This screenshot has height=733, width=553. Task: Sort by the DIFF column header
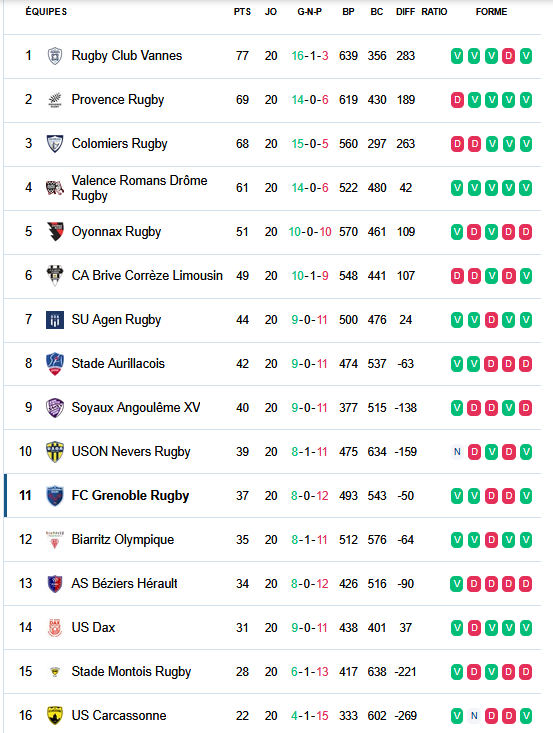click(405, 12)
